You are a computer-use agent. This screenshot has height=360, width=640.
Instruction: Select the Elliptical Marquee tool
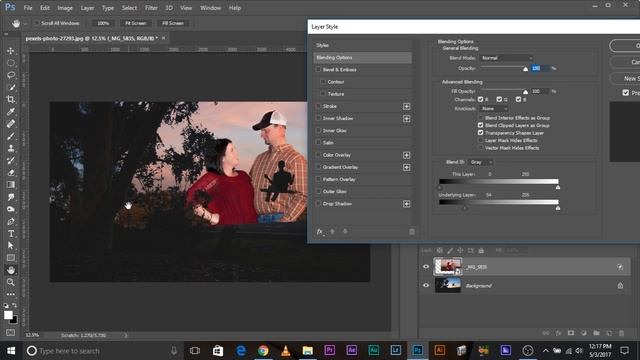click(x=11, y=63)
